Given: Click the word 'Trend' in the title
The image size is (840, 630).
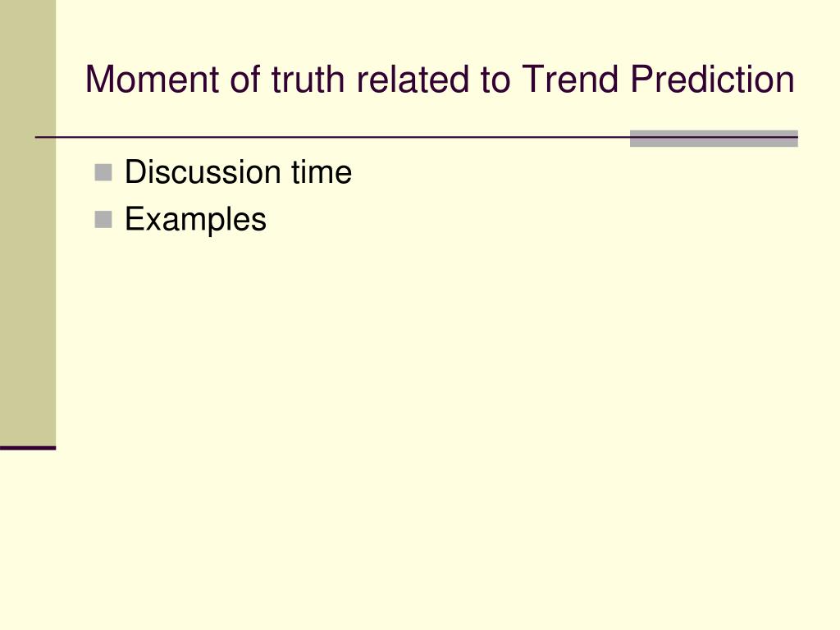Looking at the screenshot, I should (x=571, y=80).
